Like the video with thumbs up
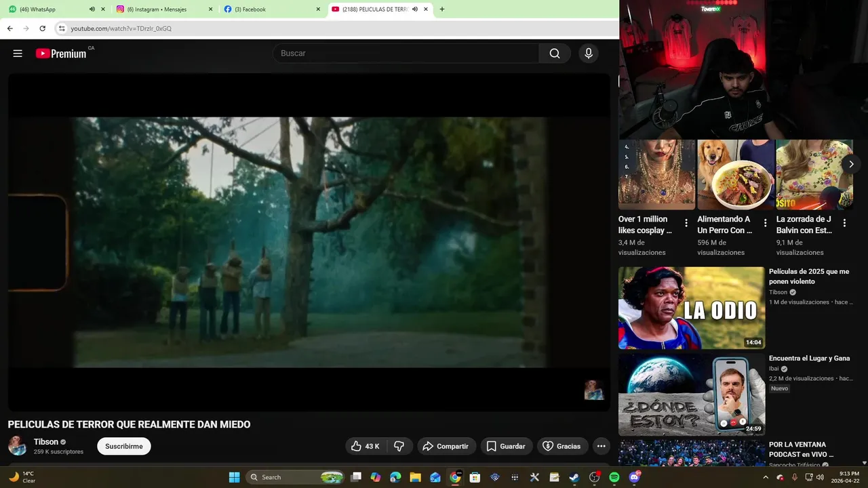The width and height of the screenshot is (868, 488). pyautogui.click(x=365, y=446)
